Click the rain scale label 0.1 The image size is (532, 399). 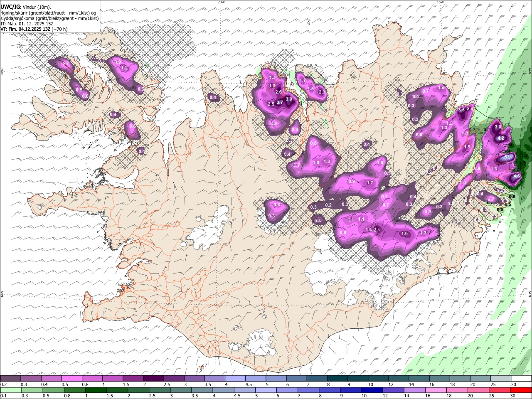click(3, 396)
